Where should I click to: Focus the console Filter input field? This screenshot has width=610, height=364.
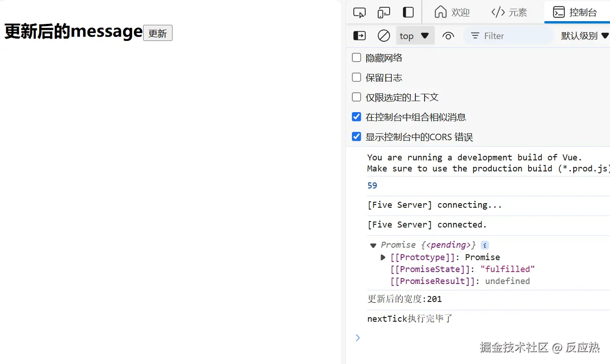tap(509, 36)
